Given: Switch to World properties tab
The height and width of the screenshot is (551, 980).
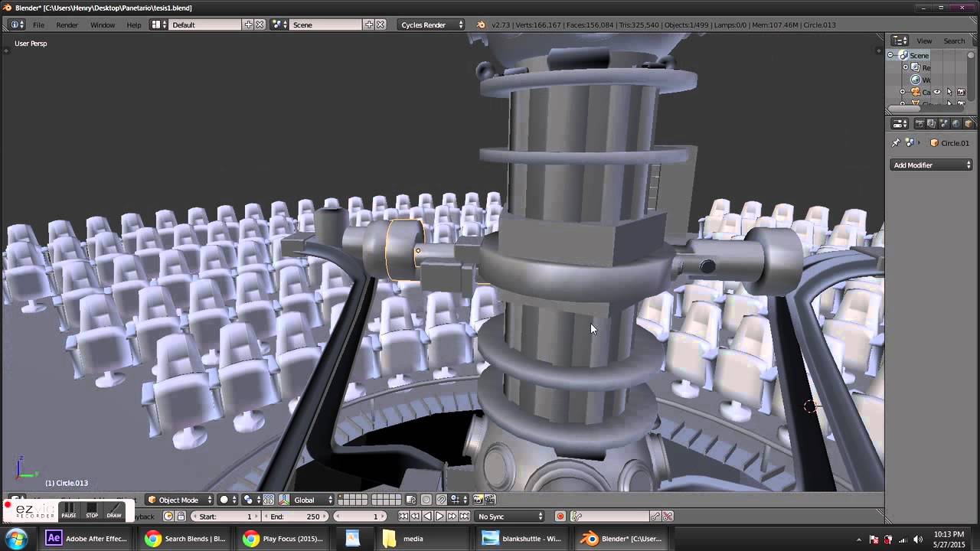Looking at the screenshot, I should (x=956, y=123).
